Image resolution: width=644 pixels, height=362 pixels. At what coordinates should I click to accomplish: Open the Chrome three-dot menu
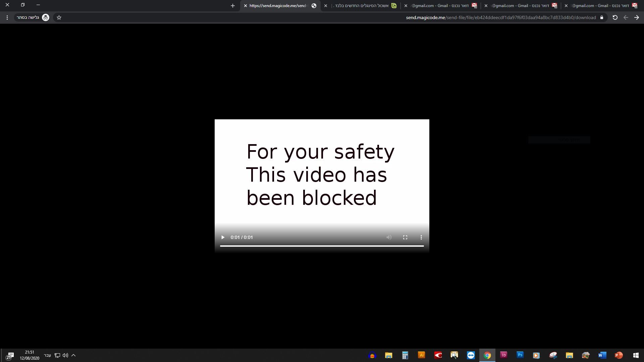coord(7,17)
